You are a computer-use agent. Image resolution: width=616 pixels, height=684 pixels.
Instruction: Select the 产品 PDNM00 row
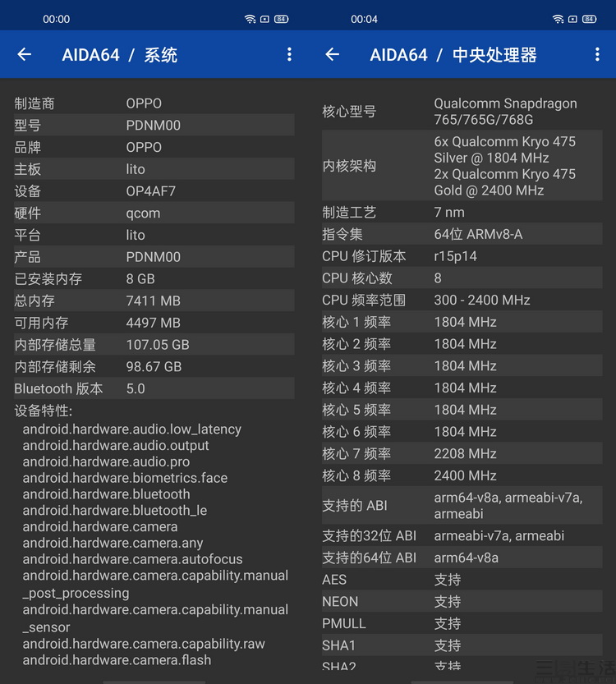pos(154,256)
